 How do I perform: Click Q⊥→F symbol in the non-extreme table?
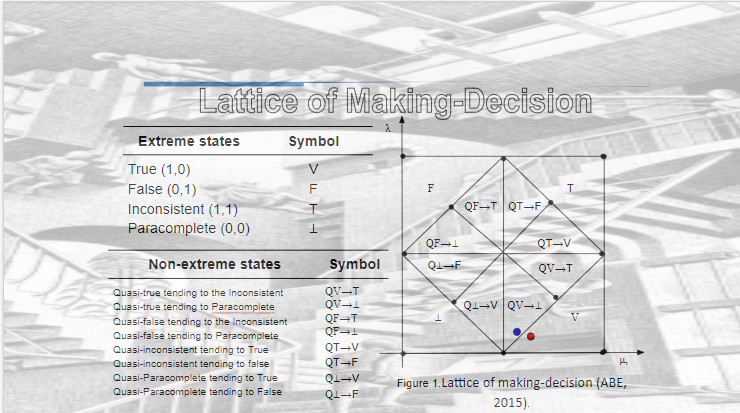[x=342, y=395]
